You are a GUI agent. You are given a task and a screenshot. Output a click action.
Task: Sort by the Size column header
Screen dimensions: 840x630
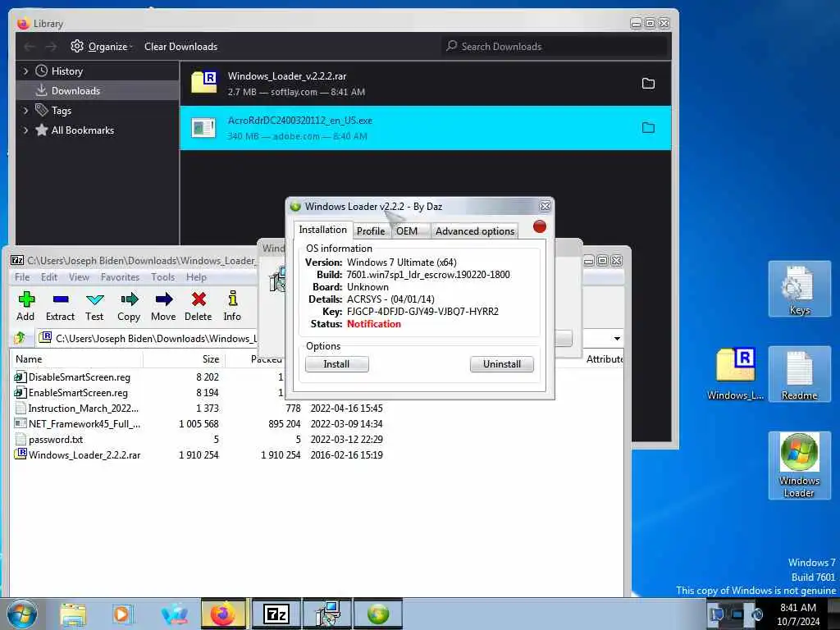(184, 359)
